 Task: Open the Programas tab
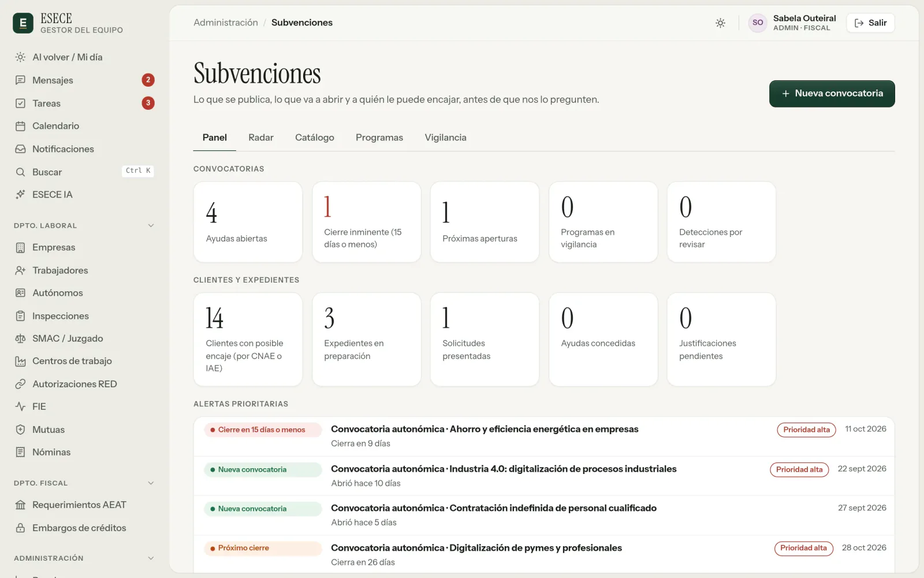[x=379, y=138]
